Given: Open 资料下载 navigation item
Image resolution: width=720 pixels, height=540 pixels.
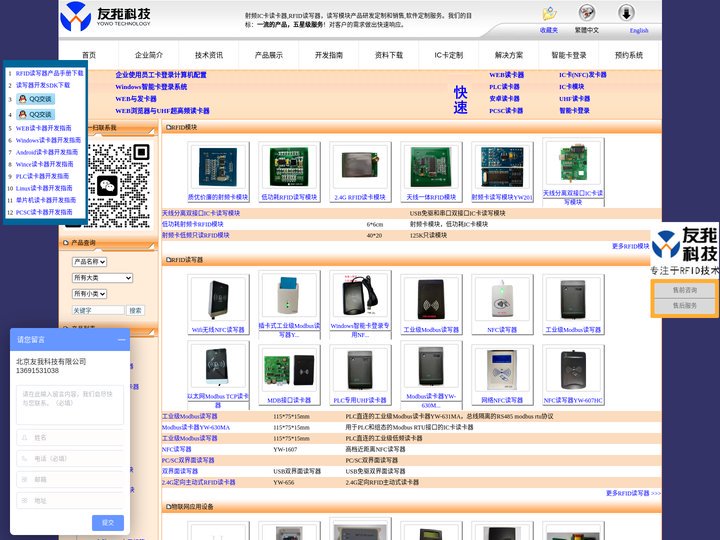Looking at the screenshot, I should click(389, 55).
